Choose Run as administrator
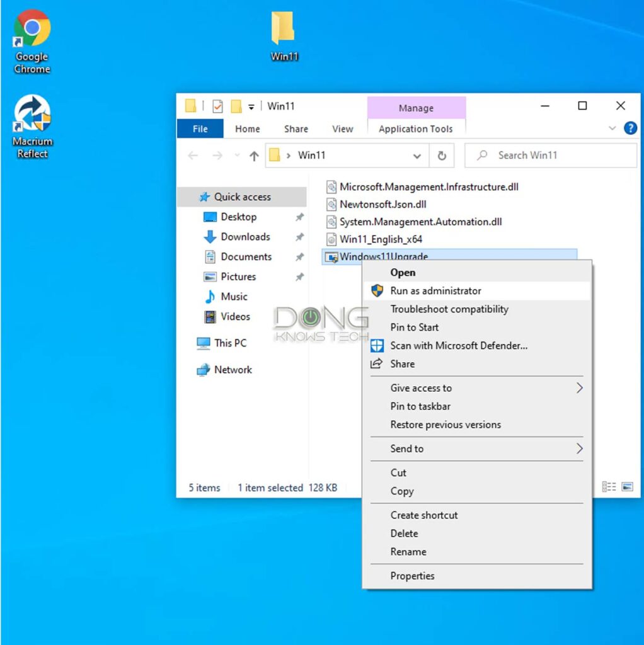The image size is (644, 645). 477,291
